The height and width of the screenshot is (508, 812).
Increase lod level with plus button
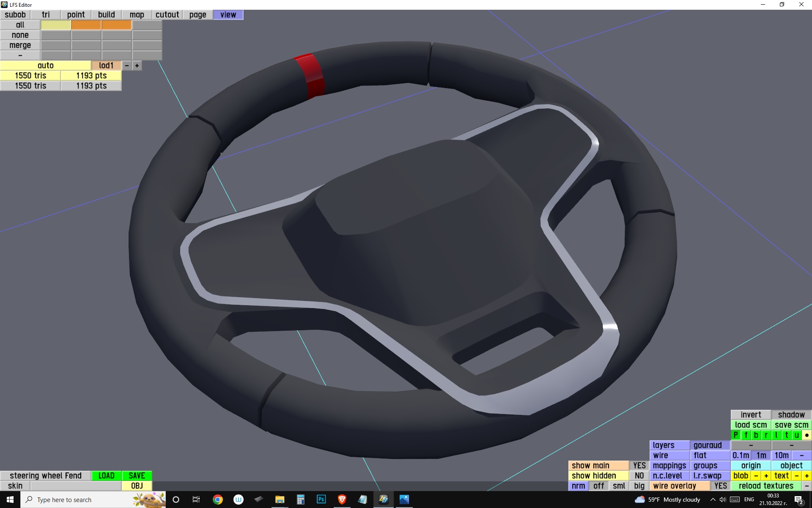pyautogui.click(x=137, y=66)
